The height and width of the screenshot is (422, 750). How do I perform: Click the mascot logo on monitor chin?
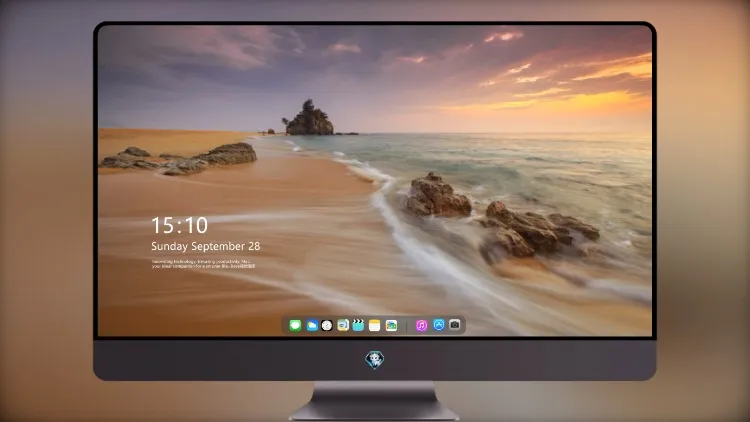[375, 360]
